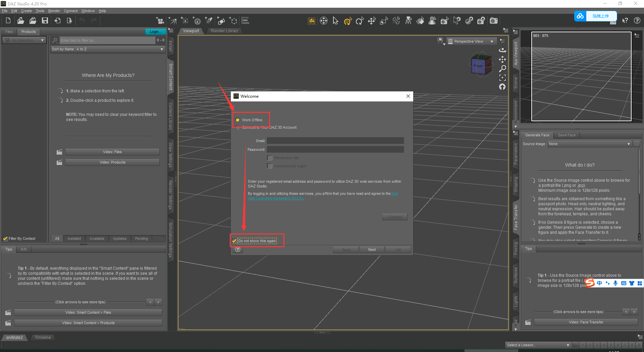644x352 pixels.
Task: Select the Scale tool
Action: [x=384, y=21]
